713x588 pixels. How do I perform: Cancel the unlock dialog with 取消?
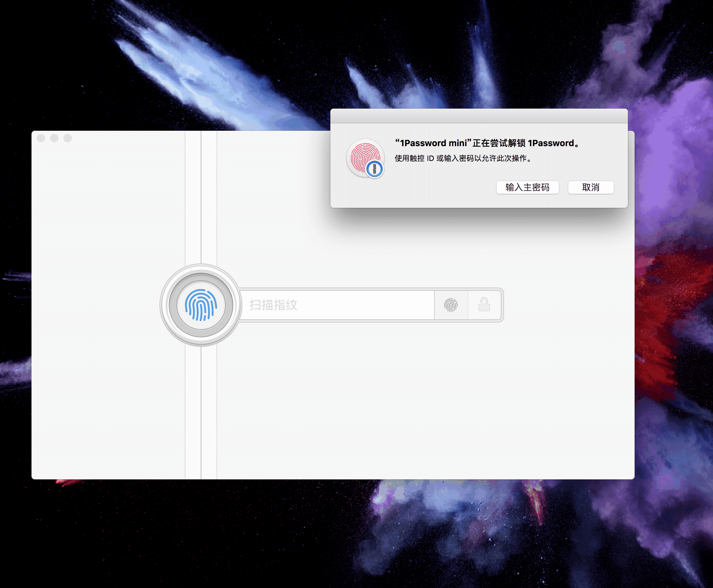pos(590,187)
